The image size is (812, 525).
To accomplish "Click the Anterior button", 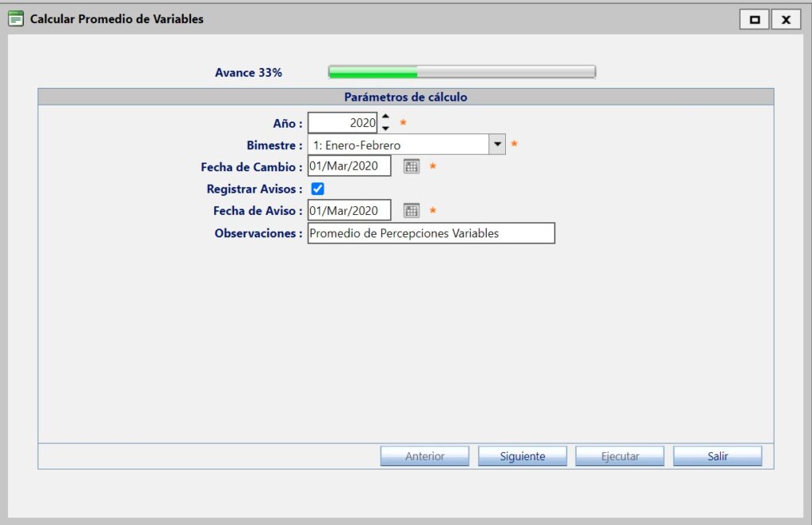I will (424, 456).
